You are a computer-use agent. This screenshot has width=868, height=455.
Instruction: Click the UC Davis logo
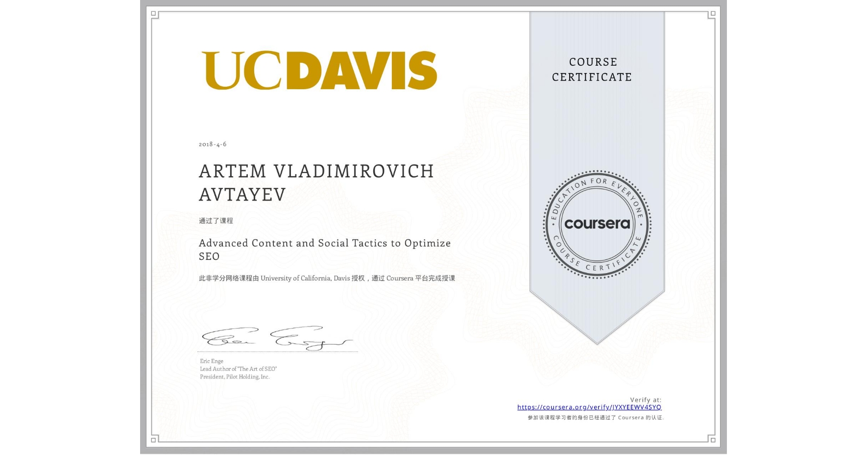click(x=319, y=70)
